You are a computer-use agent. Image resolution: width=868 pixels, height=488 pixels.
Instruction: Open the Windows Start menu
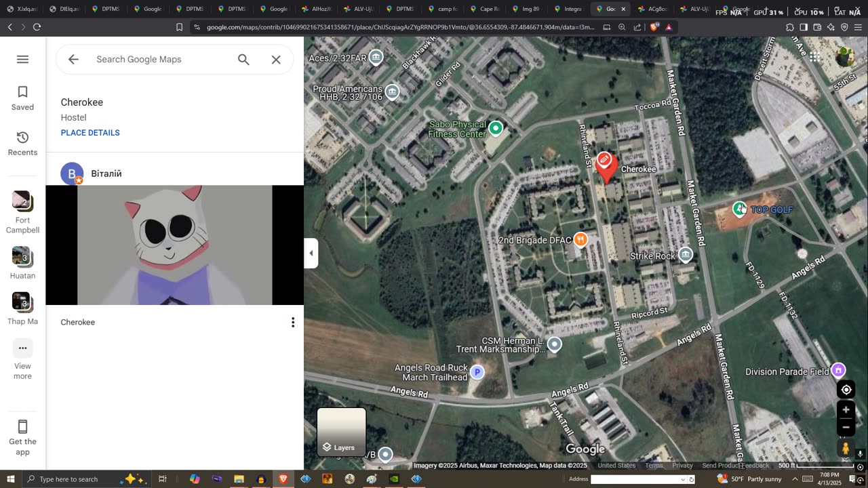[x=10, y=479]
